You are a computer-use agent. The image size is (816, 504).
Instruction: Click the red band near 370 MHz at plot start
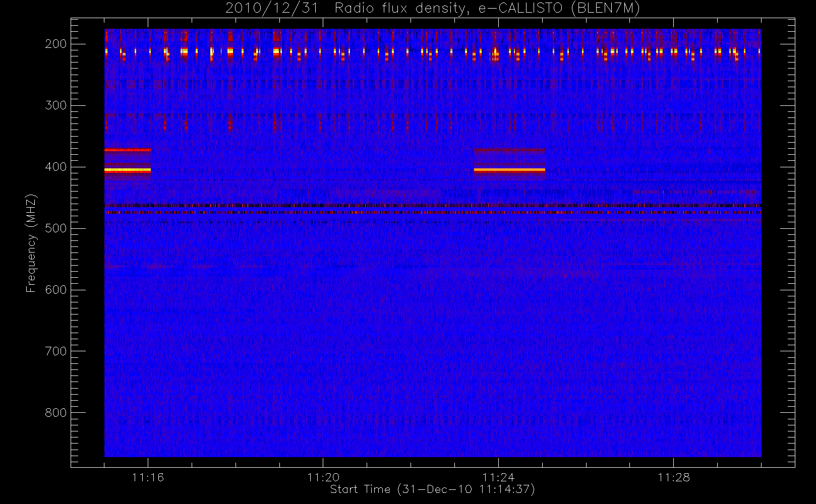pyautogui.click(x=128, y=150)
